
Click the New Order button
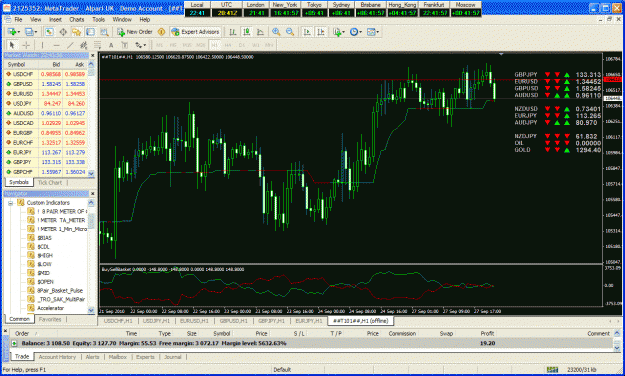pos(134,32)
